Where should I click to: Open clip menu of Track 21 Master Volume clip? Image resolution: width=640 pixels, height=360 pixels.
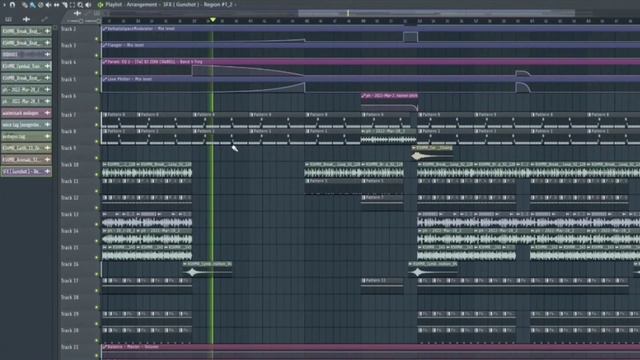[x=105, y=347]
